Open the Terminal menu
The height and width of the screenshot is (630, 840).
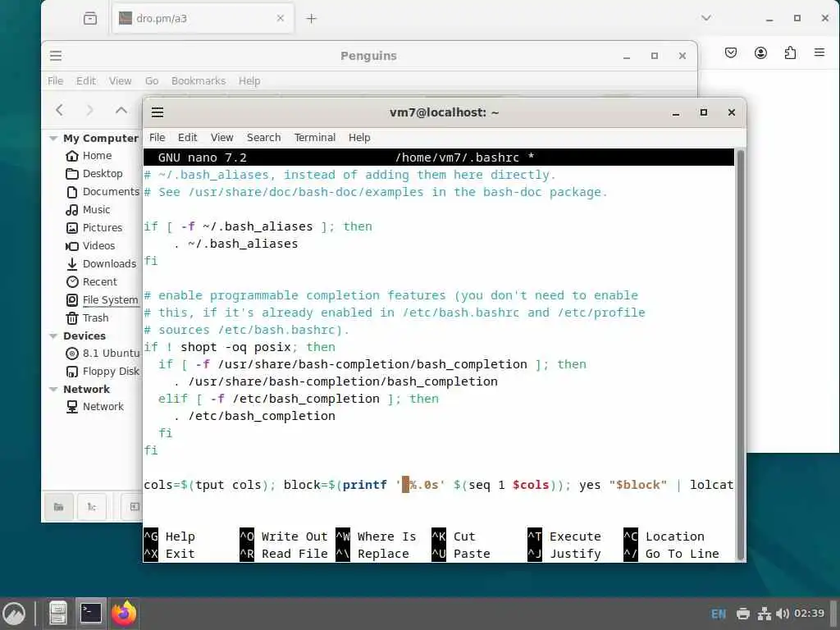pos(314,138)
